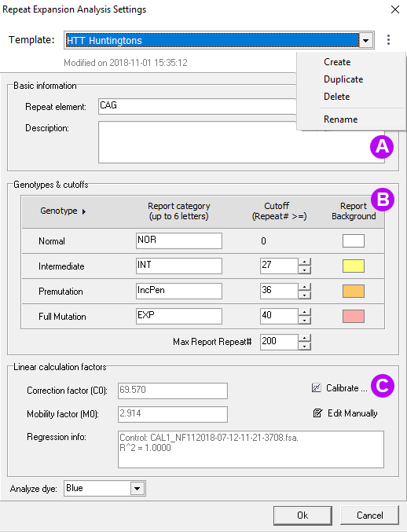The image size is (407, 532).
Task: Select the HTT Huntingtons template field
Action: pyautogui.click(x=212, y=40)
